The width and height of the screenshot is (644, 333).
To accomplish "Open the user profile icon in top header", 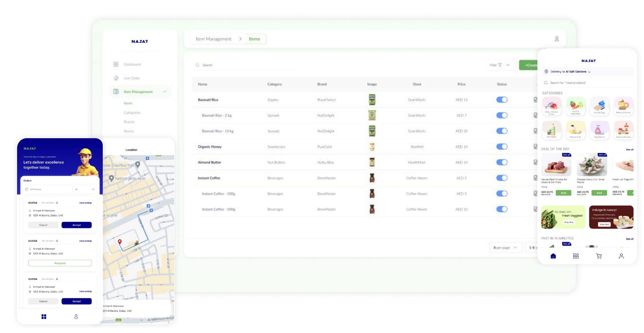I will point(556,39).
